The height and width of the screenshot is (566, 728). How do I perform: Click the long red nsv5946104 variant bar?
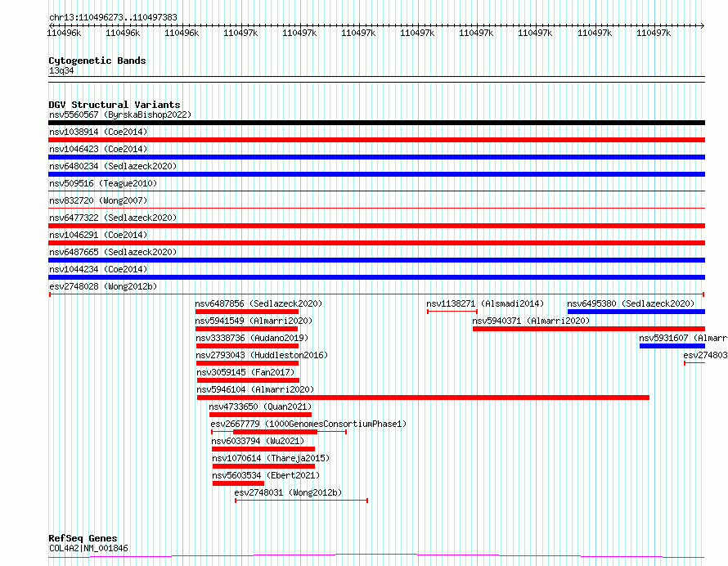click(423, 398)
